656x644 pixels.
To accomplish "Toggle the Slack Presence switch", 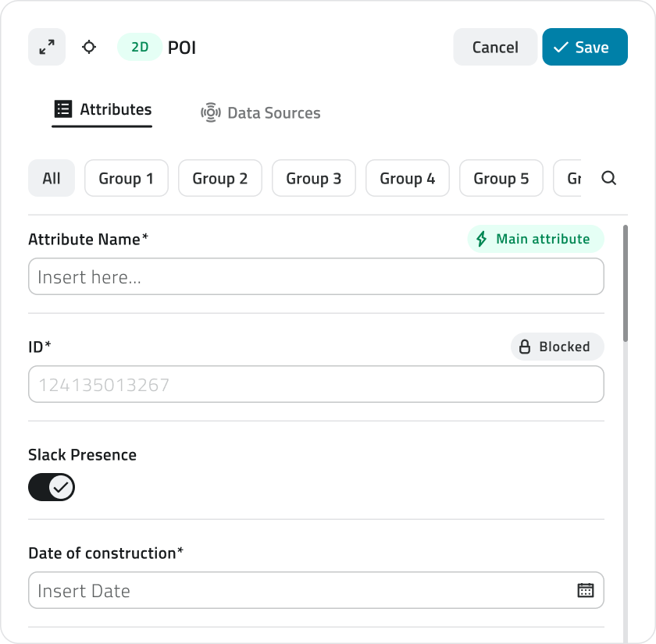I will pyautogui.click(x=52, y=488).
